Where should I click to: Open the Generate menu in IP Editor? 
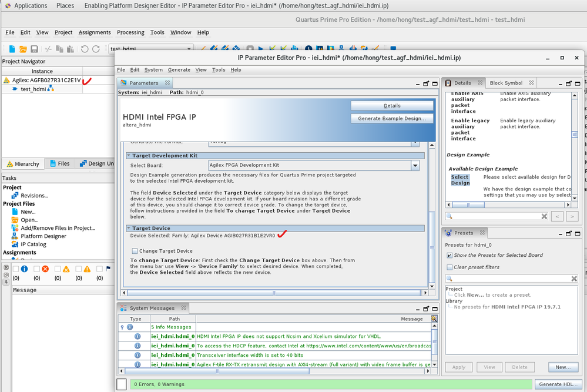(x=179, y=69)
